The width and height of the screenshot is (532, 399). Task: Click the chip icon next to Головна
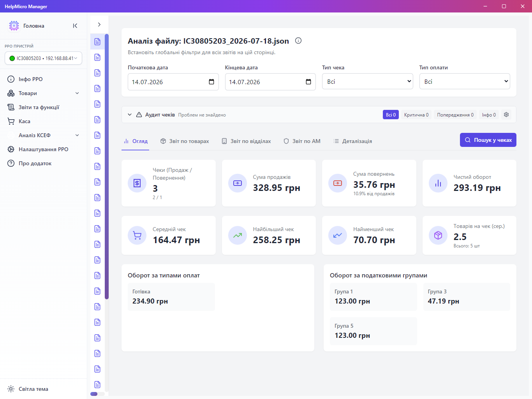point(14,26)
